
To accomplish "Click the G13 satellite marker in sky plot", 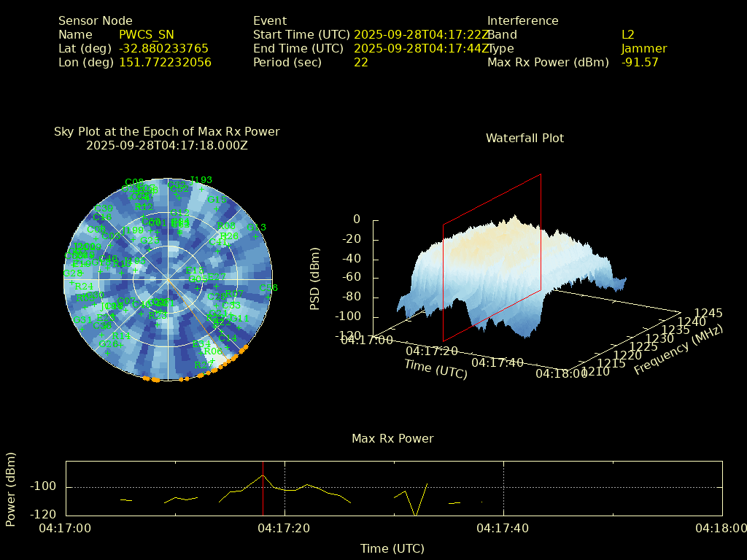I will pos(255,236).
